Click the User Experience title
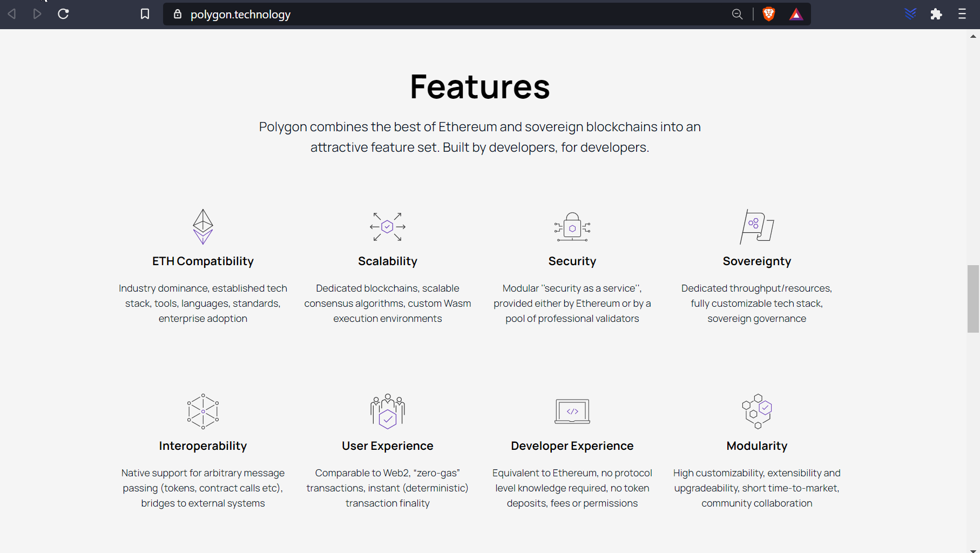This screenshot has height=553, width=980. pyautogui.click(x=388, y=446)
